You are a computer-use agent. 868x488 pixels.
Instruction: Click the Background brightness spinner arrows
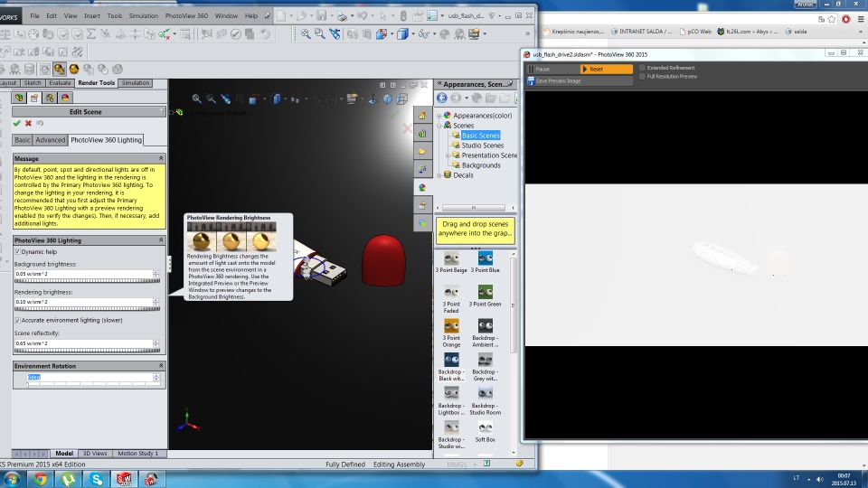pyautogui.click(x=156, y=274)
